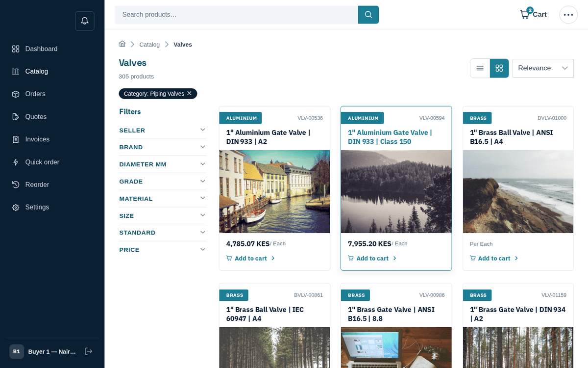
Task: Open the Relevance sort dropdown
Action: click(543, 68)
